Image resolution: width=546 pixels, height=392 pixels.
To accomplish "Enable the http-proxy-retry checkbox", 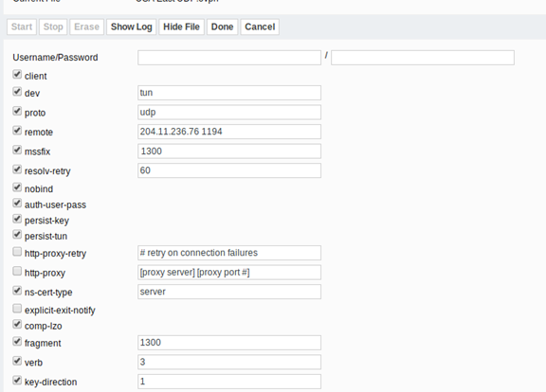I will tap(17, 252).
